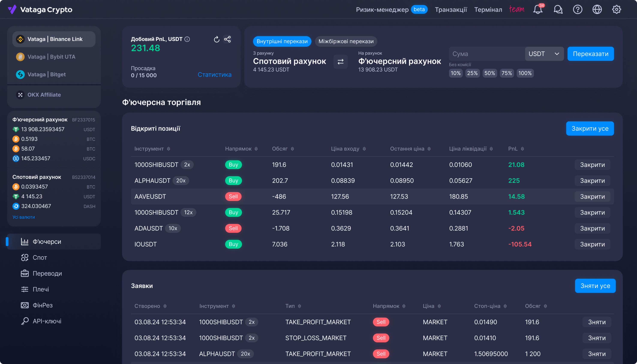The width and height of the screenshot is (637, 364).
Task: Click the PnL info icon
Action: point(187,39)
